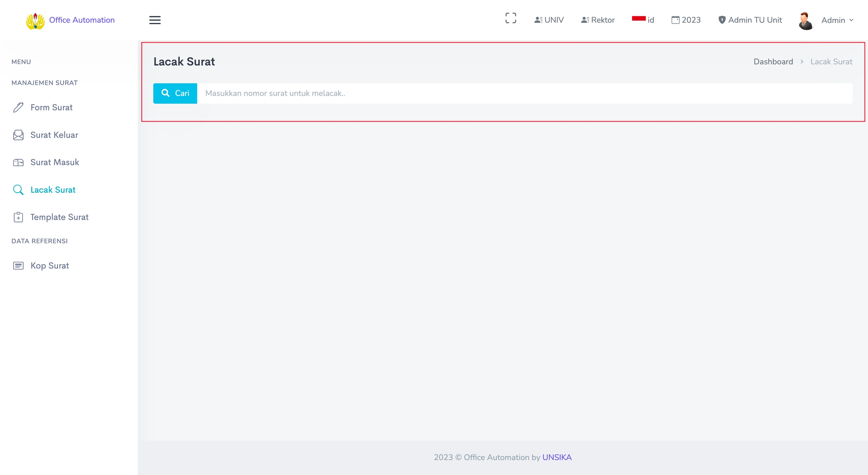
Task: Open Kop Surat menu item
Action: 49,266
